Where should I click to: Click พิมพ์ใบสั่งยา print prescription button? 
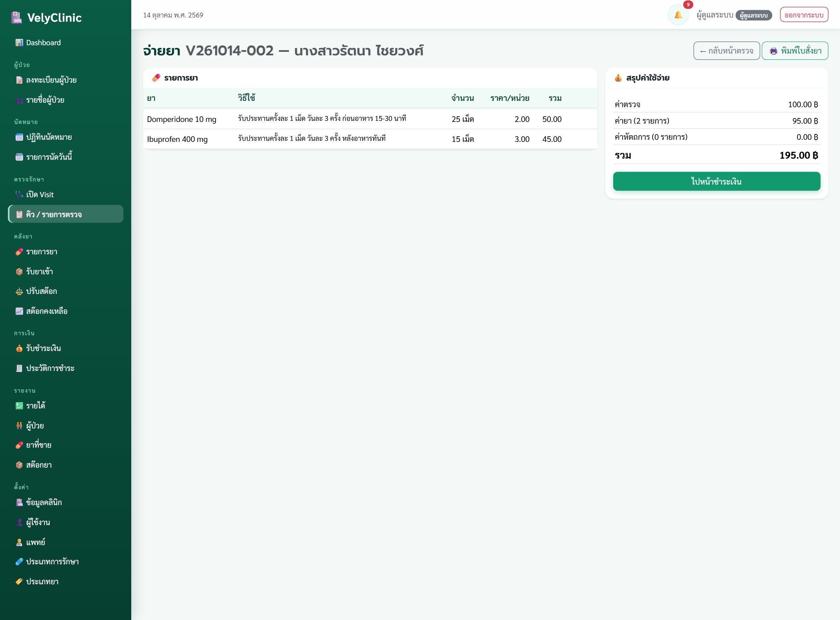point(795,51)
